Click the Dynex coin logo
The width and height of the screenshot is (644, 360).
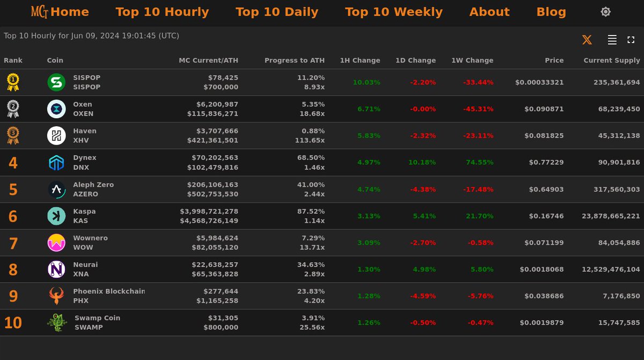tap(56, 163)
